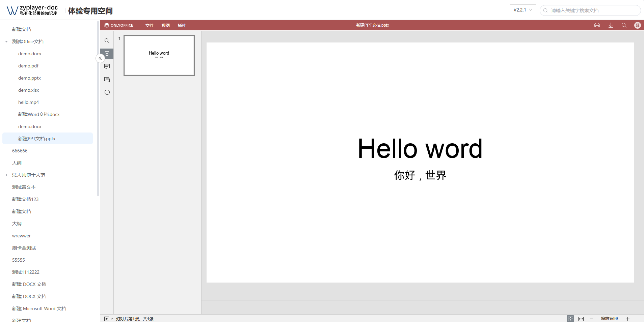Fit slide to width
The width and height of the screenshot is (644, 322).
pyautogui.click(x=581, y=319)
